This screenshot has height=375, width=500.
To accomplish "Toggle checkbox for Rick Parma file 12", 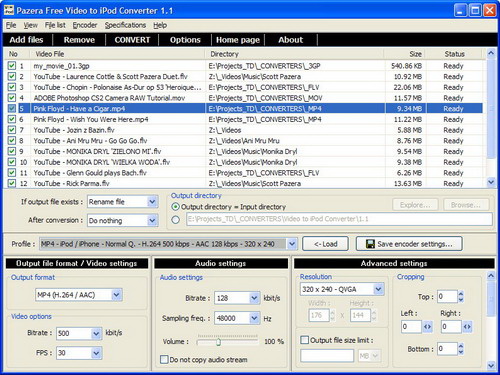I will (x=12, y=183).
